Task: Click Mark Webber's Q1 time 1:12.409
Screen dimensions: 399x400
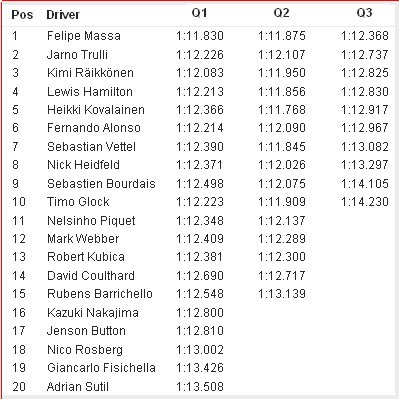Action: 200,239
